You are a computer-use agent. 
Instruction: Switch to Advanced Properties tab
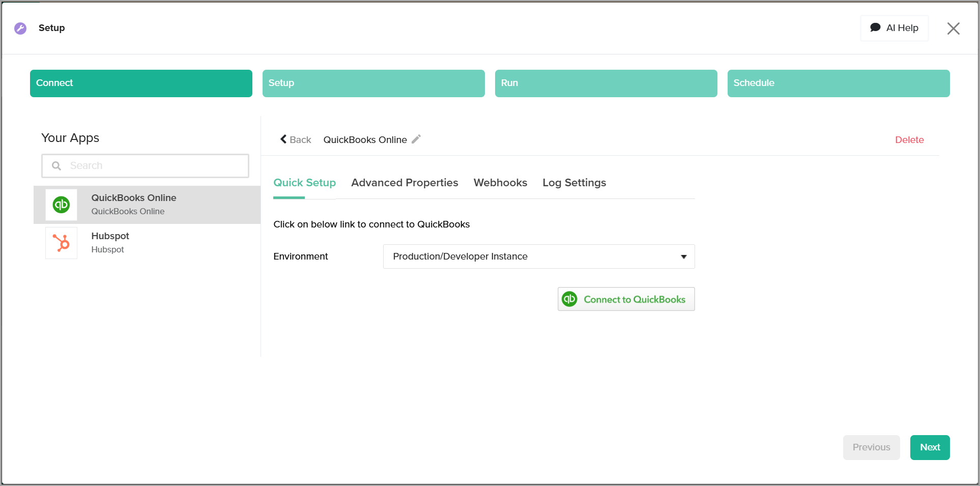[x=404, y=183]
